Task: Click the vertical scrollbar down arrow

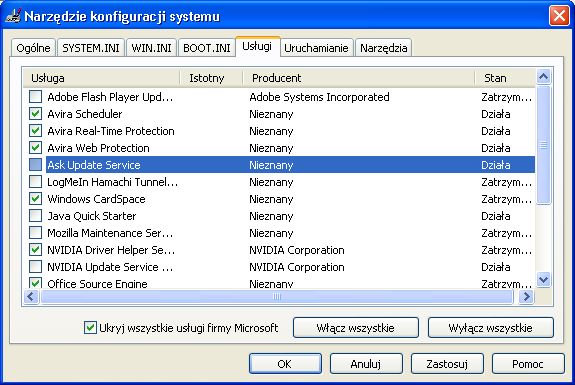Action: point(543,280)
